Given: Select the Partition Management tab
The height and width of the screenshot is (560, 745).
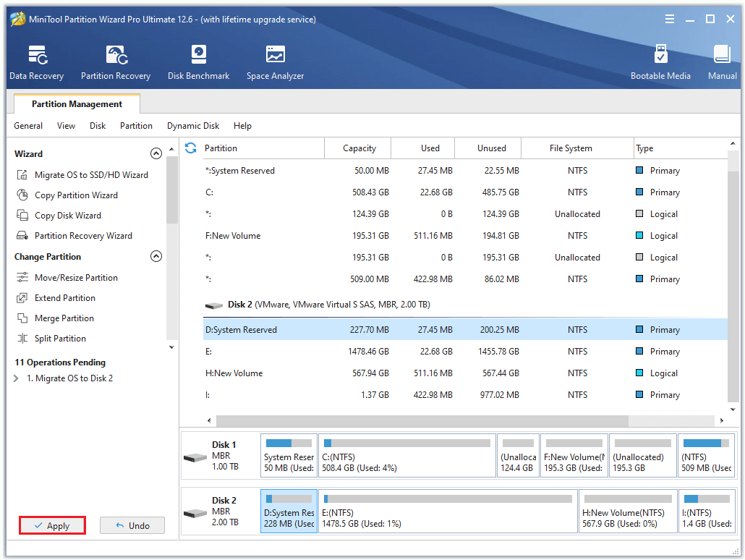Looking at the screenshot, I should tap(77, 103).
